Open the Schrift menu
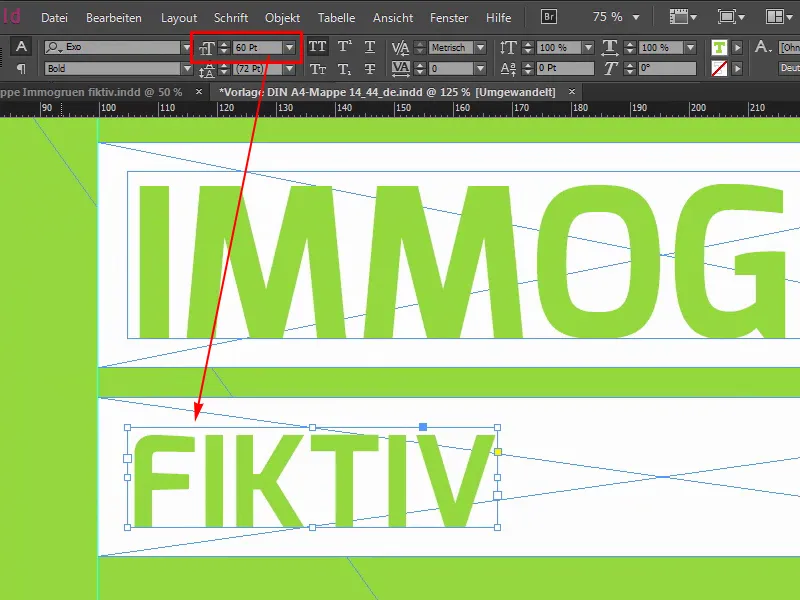This screenshot has height=600, width=800. [x=231, y=18]
